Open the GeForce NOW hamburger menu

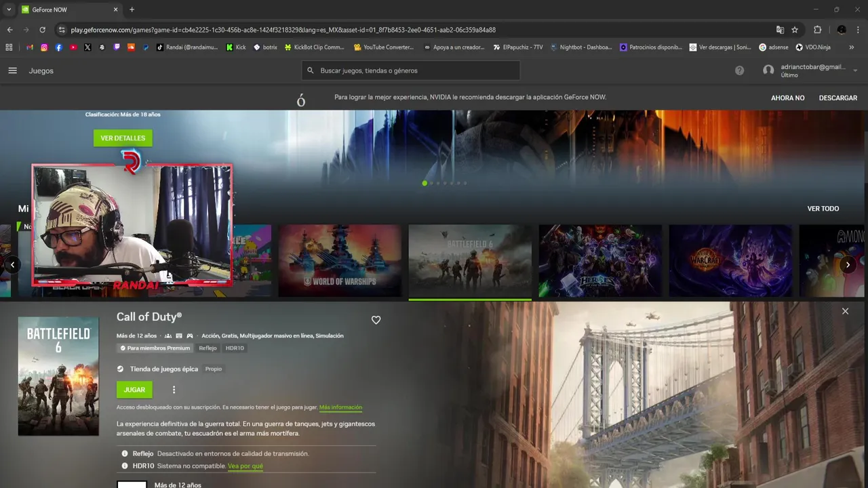click(x=12, y=70)
